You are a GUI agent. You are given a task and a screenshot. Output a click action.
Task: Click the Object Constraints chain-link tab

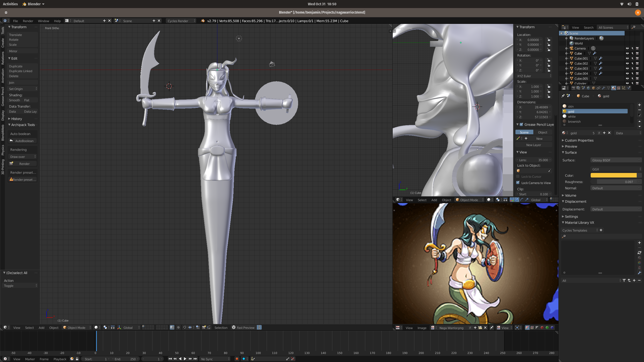pos(598,88)
